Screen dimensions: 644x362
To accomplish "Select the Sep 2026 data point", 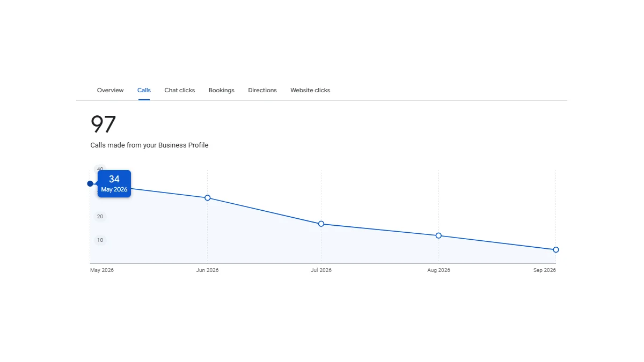I will coord(556,249).
